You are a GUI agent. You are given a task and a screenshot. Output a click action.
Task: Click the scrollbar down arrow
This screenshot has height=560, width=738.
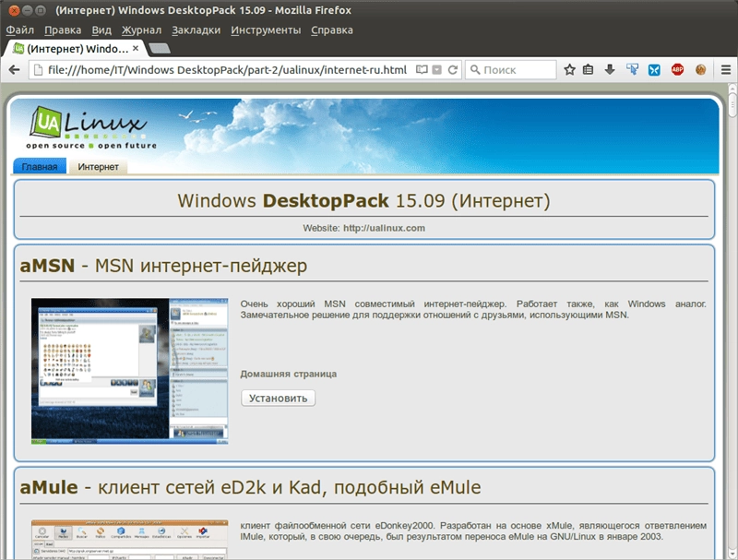[732, 554]
